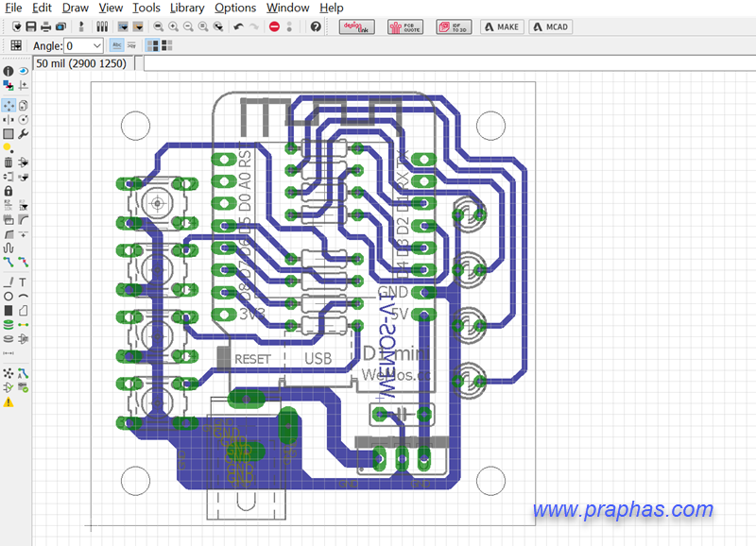
Task: Launch the Autorouter tool
Action: [23, 373]
